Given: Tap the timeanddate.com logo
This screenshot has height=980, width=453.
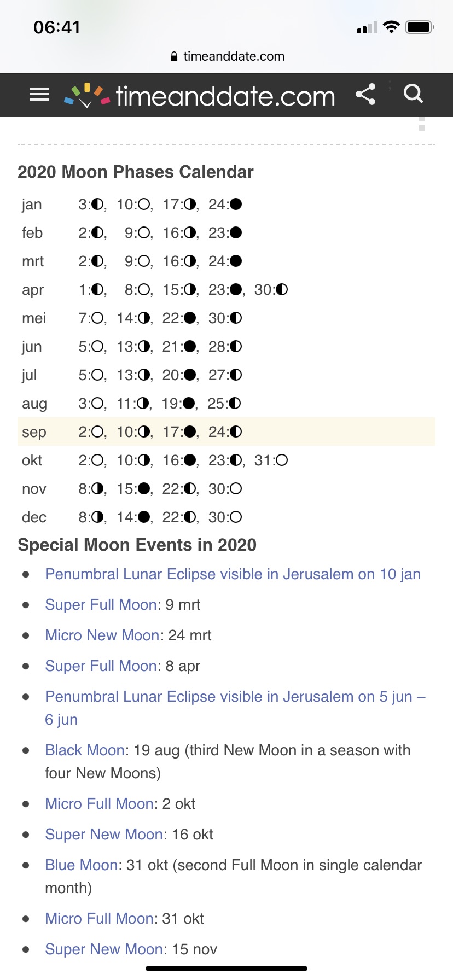Looking at the screenshot, I should [x=200, y=96].
